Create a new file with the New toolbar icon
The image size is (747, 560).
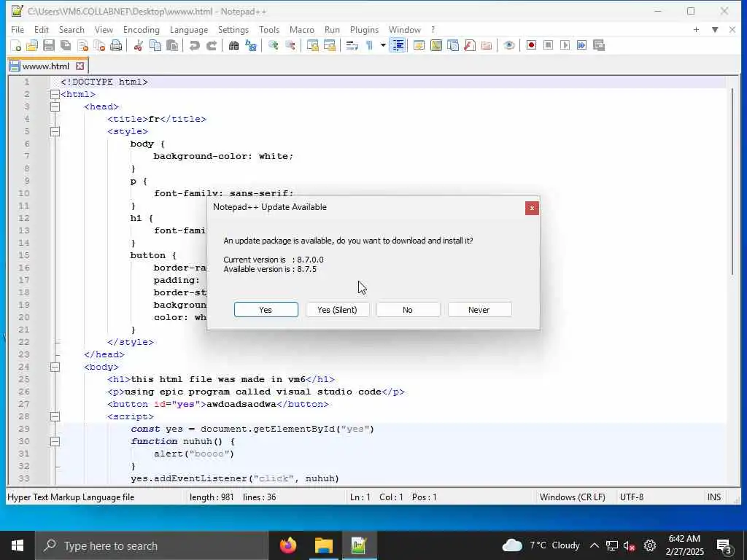(16, 46)
